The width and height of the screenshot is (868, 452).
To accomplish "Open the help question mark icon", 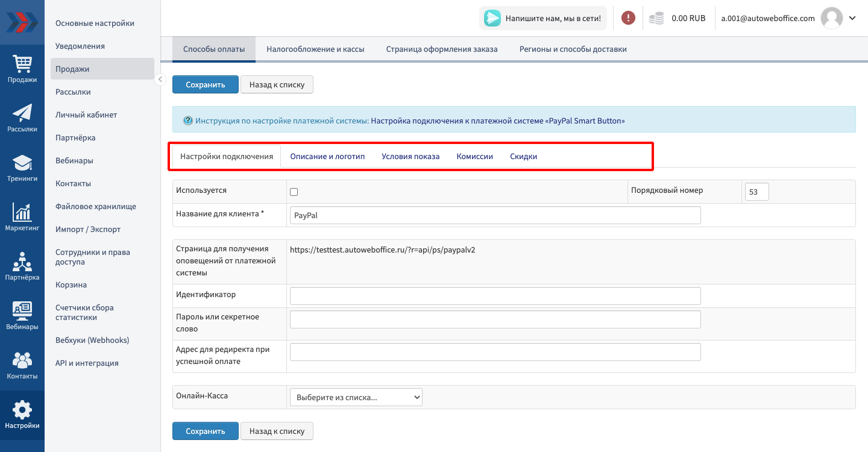I will (187, 121).
